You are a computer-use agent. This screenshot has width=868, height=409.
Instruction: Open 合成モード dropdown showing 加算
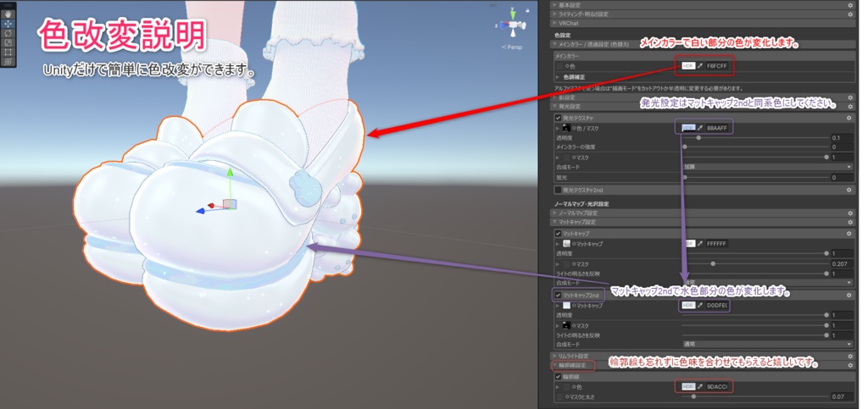tap(768, 168)
